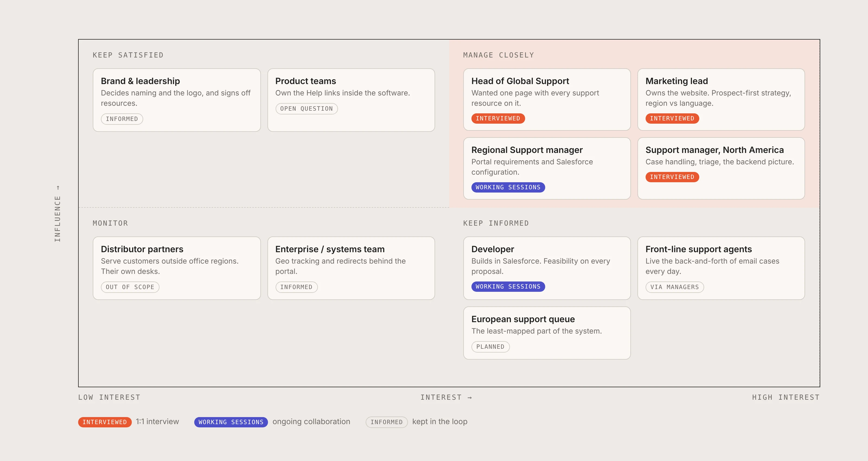The image size is (868, 461).
Task: Click 'Own the Help links inside the software.'
Action: click(343, 93)
